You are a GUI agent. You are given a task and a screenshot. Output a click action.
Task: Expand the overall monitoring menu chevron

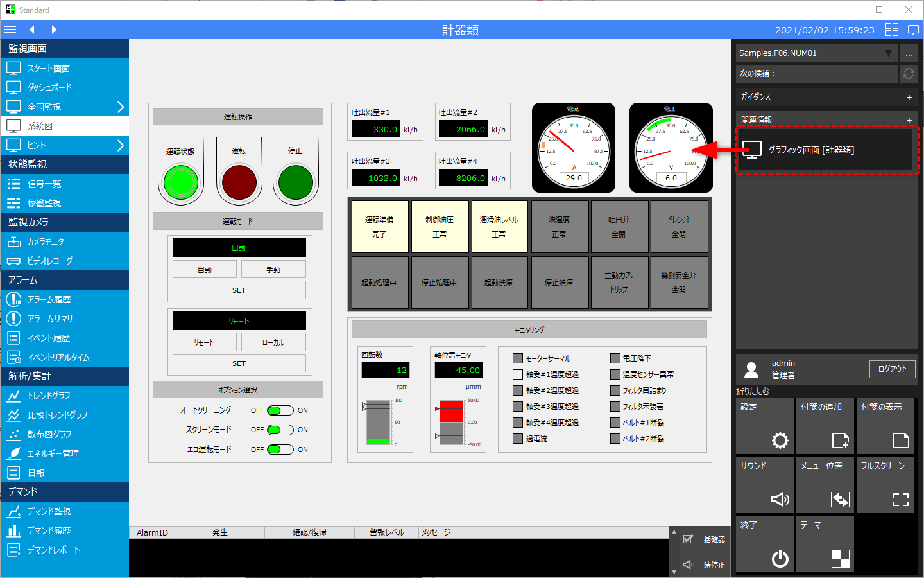(120, 107)
